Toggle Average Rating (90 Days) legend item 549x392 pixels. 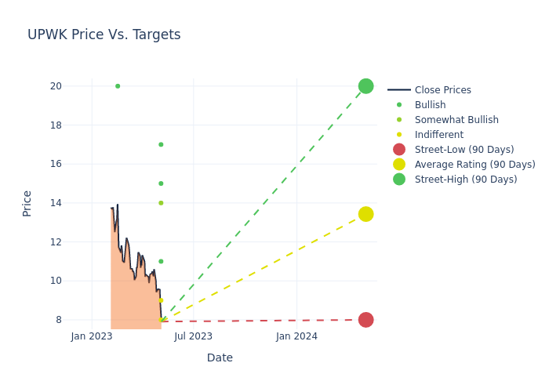click(x=474, y=165)
